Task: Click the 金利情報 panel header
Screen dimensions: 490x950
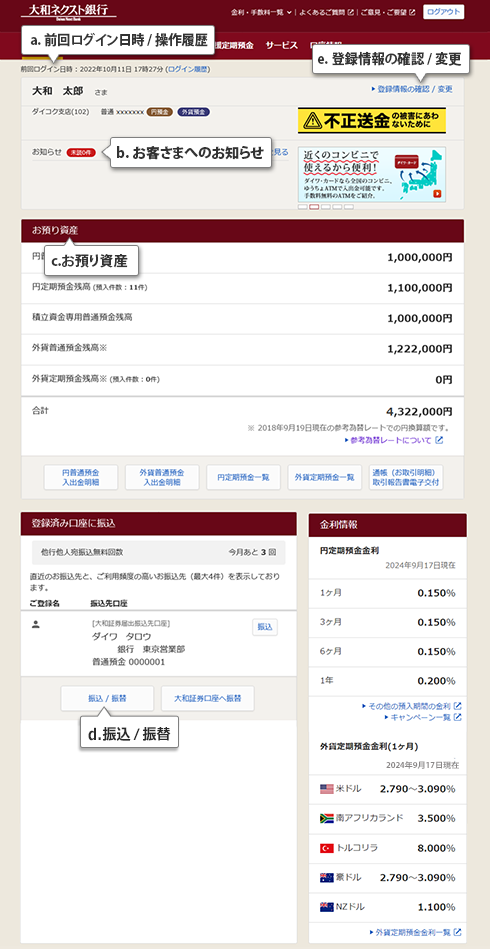Action: click(x=388, y=525)
